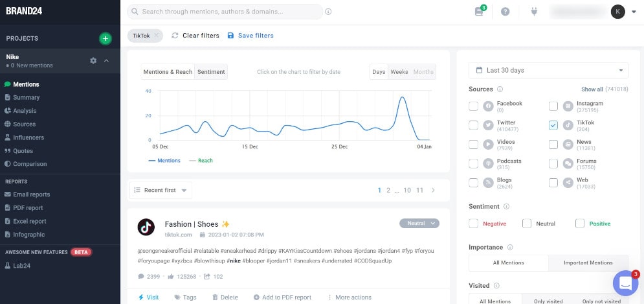The width and height of the screenshot is (644, 304).
Task: Open Influencers in the sidebar
Action: tap(28, 137)
